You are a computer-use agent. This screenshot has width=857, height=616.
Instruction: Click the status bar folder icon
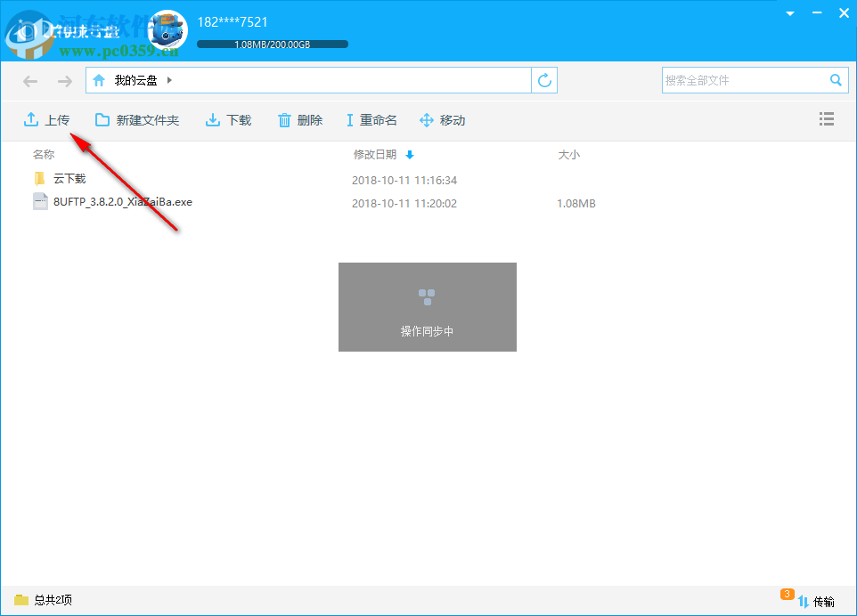[21, 600]
